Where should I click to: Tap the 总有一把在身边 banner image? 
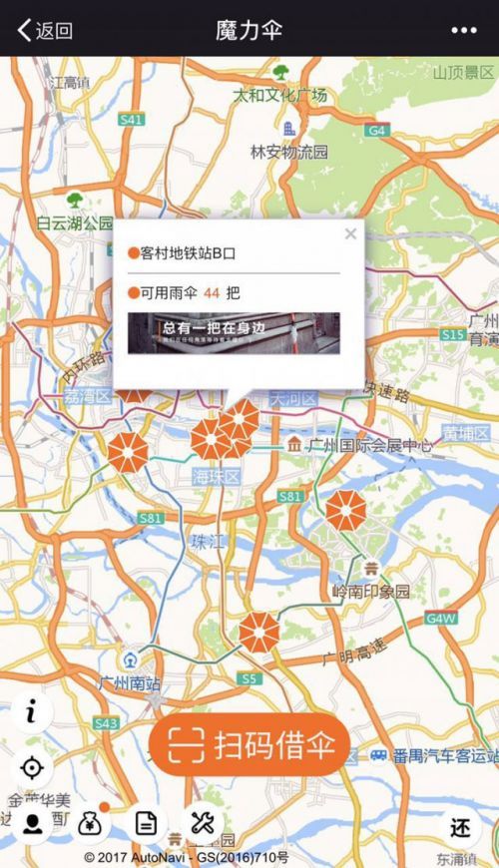pos(234,332)
